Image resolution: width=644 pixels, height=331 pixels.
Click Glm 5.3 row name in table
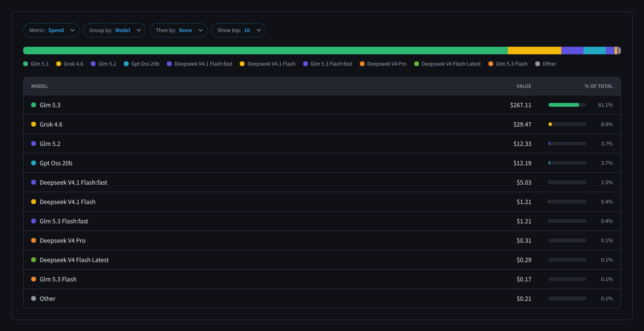pyautogui.click(x=50, y=105)
